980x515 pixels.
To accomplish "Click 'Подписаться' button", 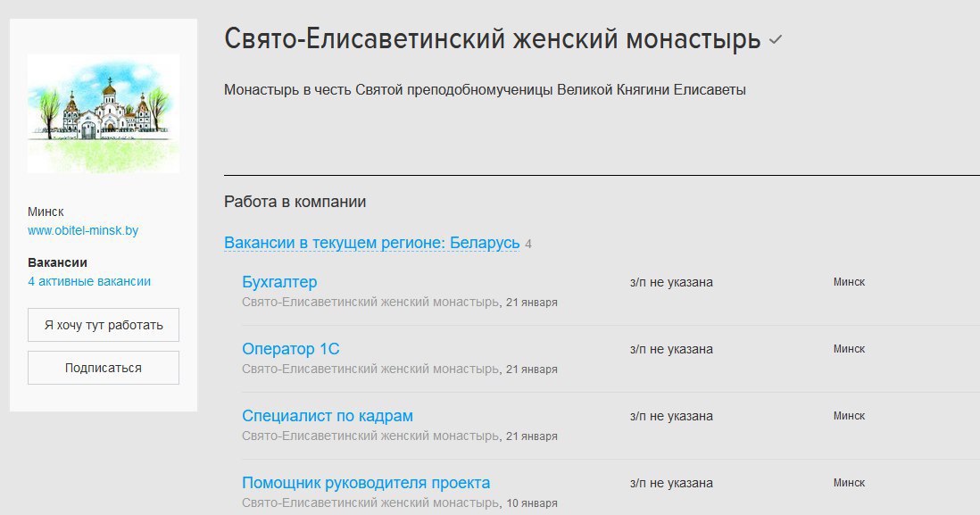I will [x=104, y=368].
